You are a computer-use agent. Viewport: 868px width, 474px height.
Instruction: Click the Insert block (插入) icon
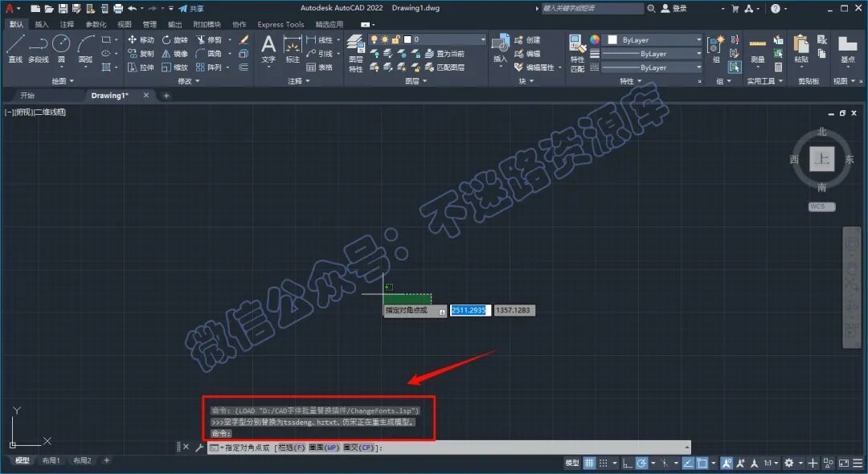501,49
